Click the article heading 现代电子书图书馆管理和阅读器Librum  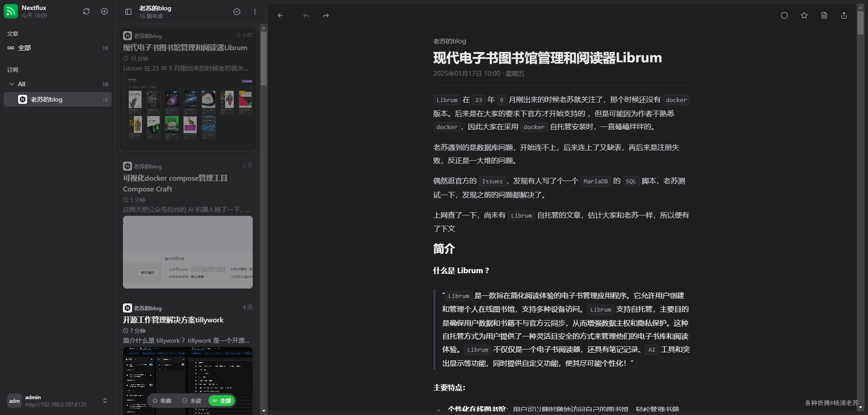(x=547, y=58)
